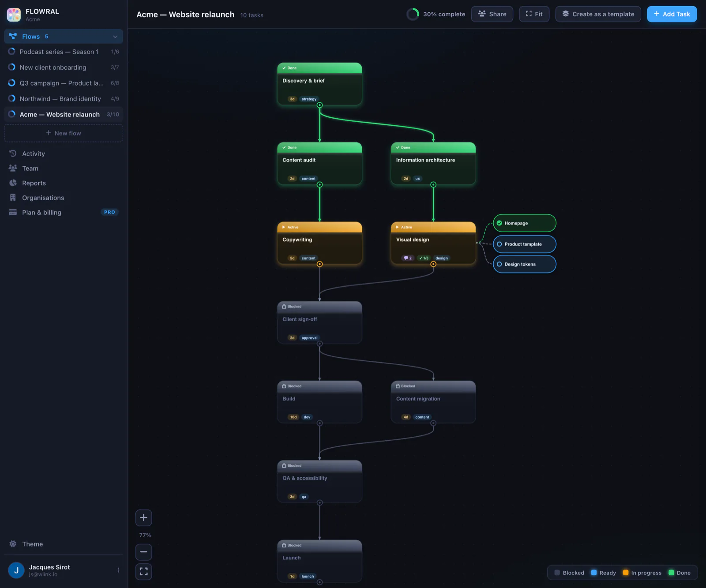
Task: Click lock icon on Content migration
Action: click(x=398, y=386)
